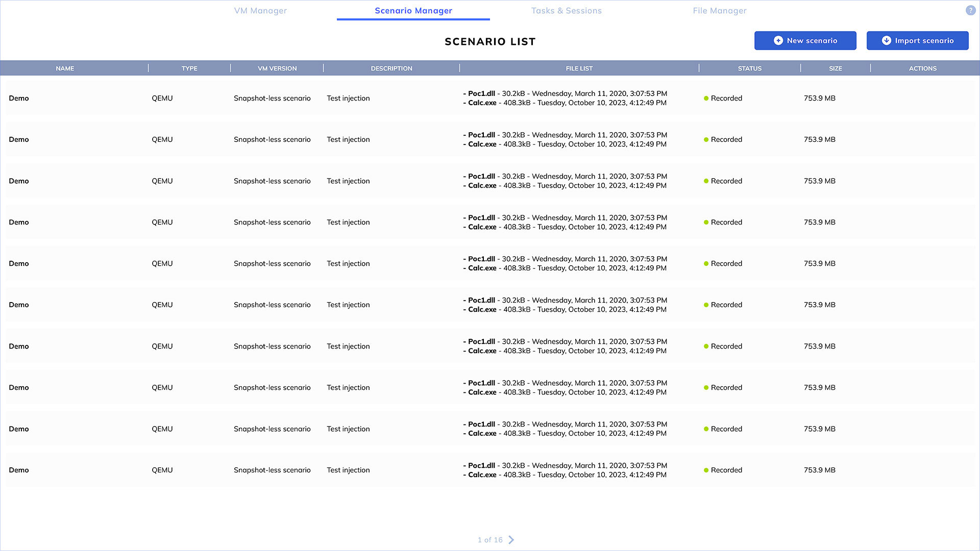Screen dimensions: 980x551
Task: Click the green Recorded status dot on first row
Action: coord(706,97)
